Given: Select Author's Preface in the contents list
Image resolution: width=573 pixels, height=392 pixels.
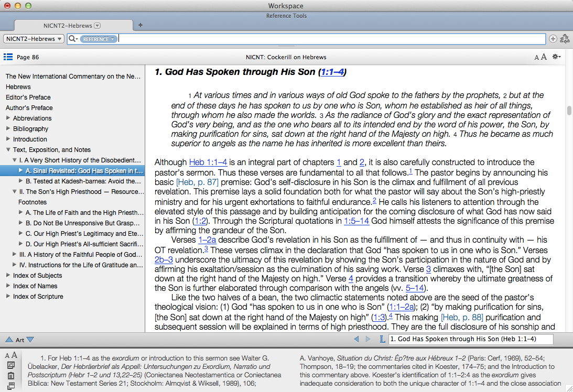Looking at the screenshot, I should pos(29,108).
